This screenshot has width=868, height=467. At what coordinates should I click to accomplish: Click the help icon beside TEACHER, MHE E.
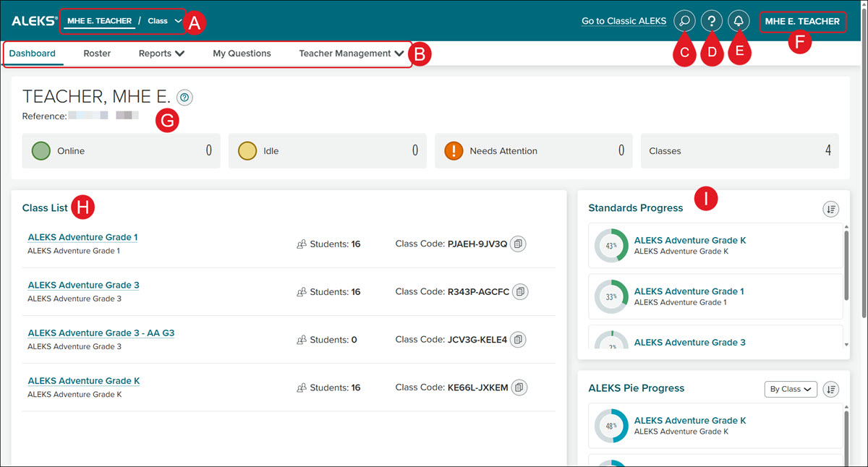184,97
